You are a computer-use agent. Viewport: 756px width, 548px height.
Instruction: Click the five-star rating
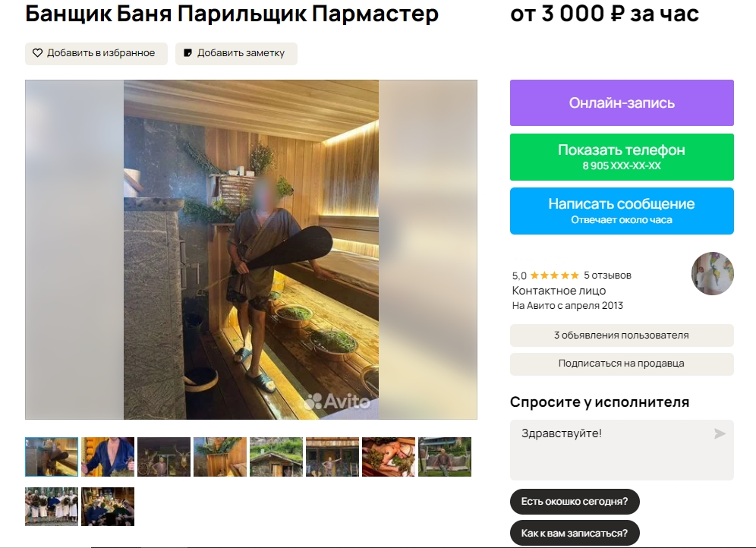coord(554,276)
